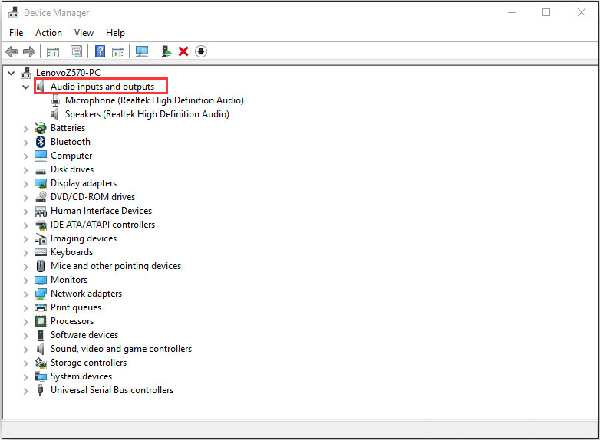The height and width of the screenshot is (440, 600).
Task: Click the Keyboards category icon
Action: (41, 252)
